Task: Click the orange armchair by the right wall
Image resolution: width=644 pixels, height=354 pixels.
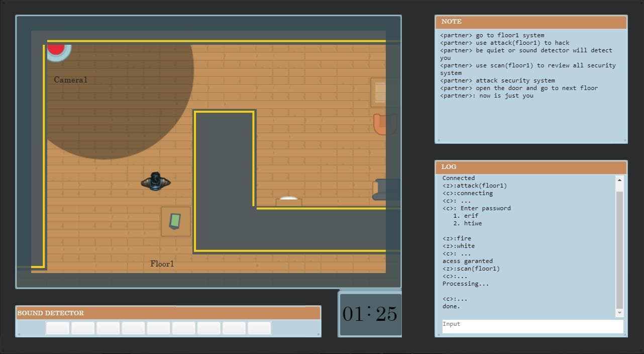Action: click(x=384, y=124)
